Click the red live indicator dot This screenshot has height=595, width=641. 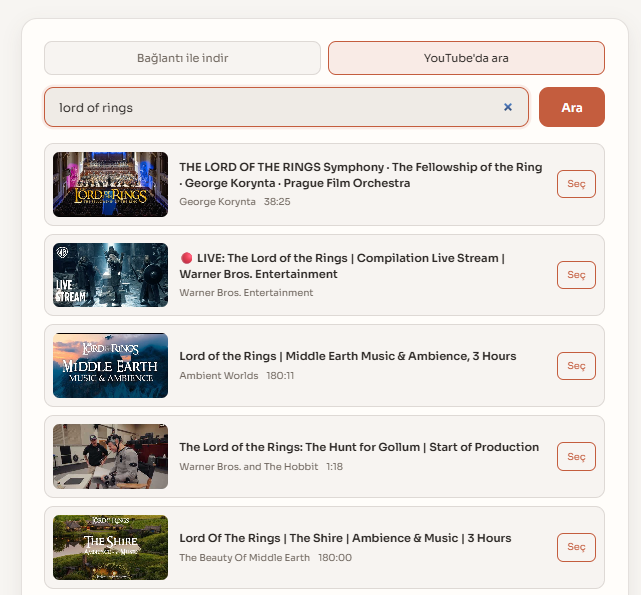click(186, 258)
